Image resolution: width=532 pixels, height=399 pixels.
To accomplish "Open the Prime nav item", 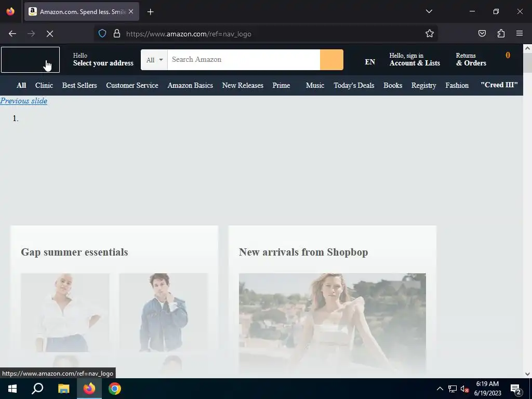I will (281, 85).
